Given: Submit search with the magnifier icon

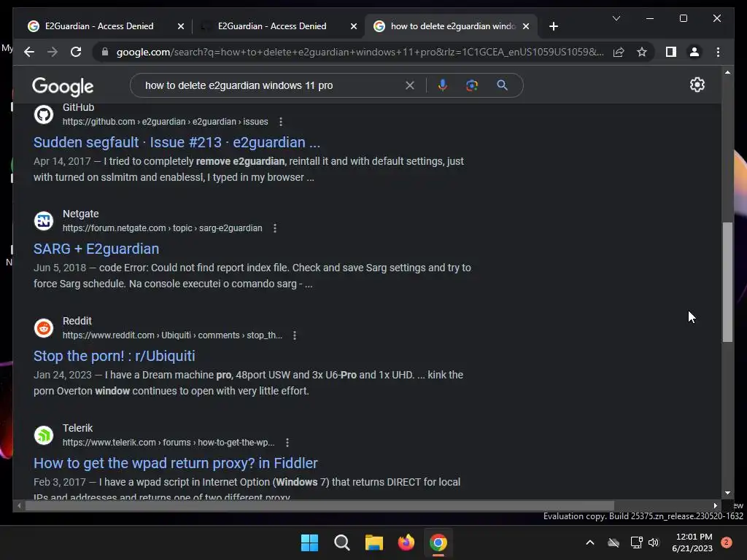Looking at the screenshot, I should click(x=502, y=85).
